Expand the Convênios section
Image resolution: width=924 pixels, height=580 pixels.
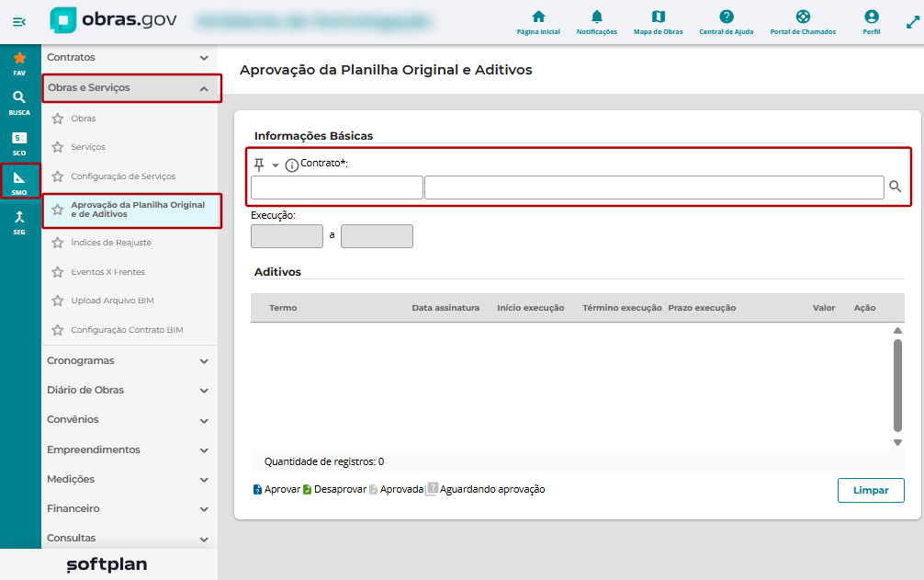[130, 420]
